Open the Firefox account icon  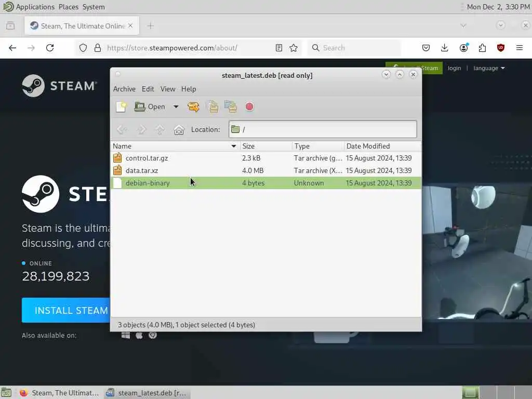[x=464, y=48]
